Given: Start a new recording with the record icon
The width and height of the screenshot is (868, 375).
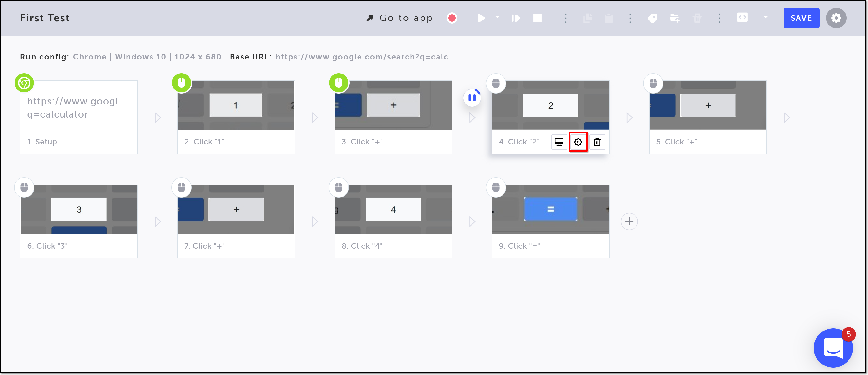Looking at the screenshot, I should point(452,18).
